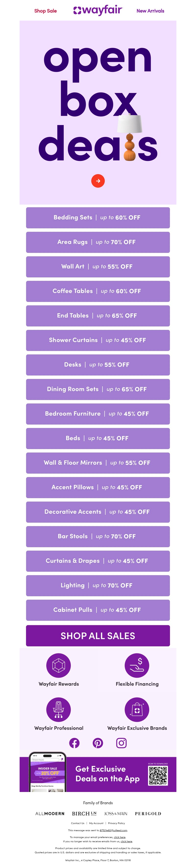
Task: Select Bedding Sets up to 60% off
Action: (x=98, y=218)
